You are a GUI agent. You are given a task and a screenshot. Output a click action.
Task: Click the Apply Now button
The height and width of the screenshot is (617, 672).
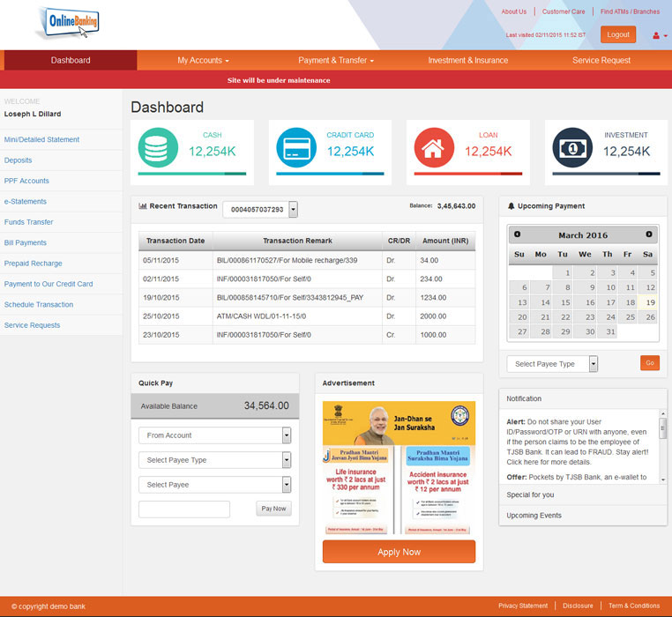click(399, 552)
